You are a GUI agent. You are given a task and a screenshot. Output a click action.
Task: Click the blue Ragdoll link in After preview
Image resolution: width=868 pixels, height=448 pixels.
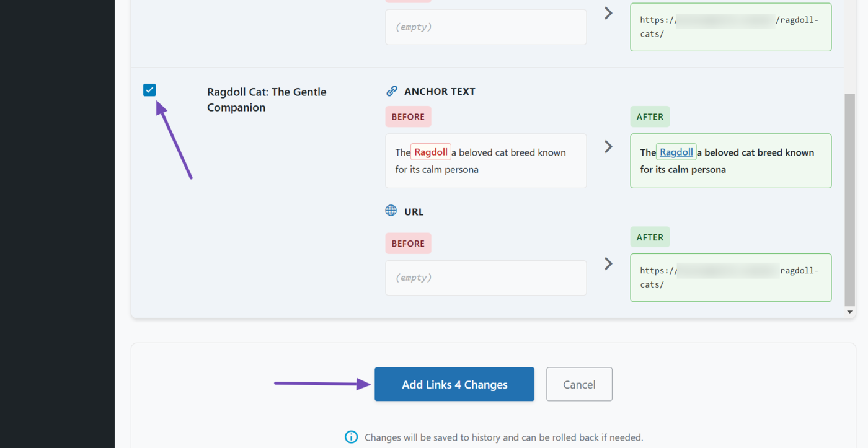coord(676,152)
